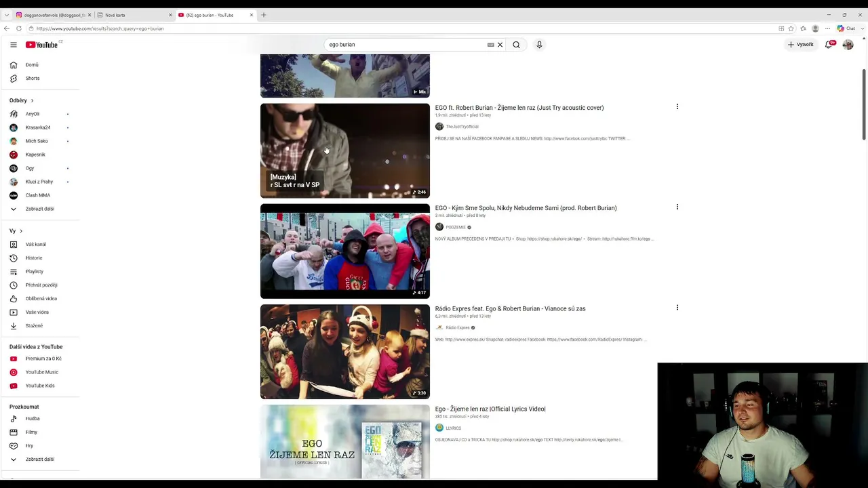Visit the LLYRICS channel

pyautogui.click(x=453, y=428)
